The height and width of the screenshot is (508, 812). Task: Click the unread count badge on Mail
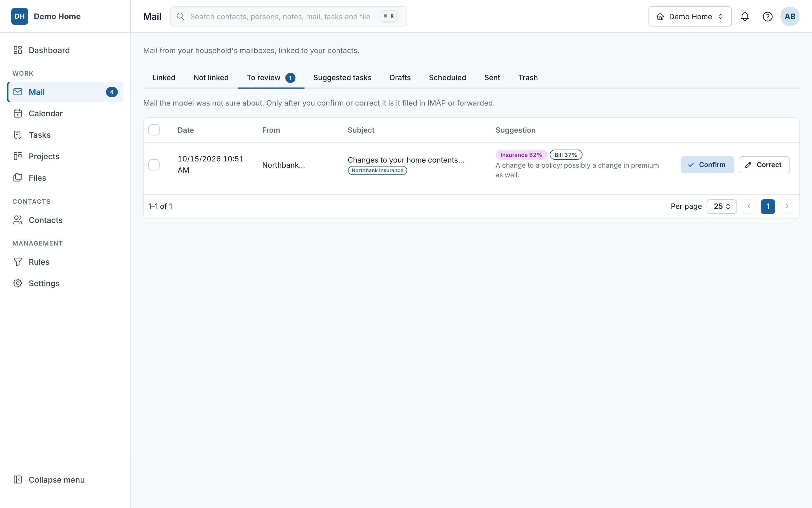point(112,92)
